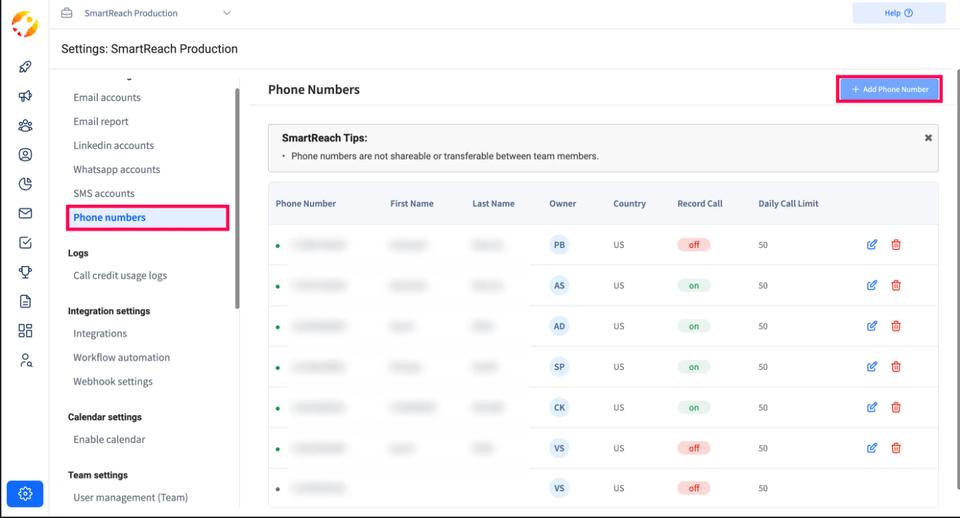Delete the phone number owned by AS
This screenshot has width=960, height=518.
[896, 285]
